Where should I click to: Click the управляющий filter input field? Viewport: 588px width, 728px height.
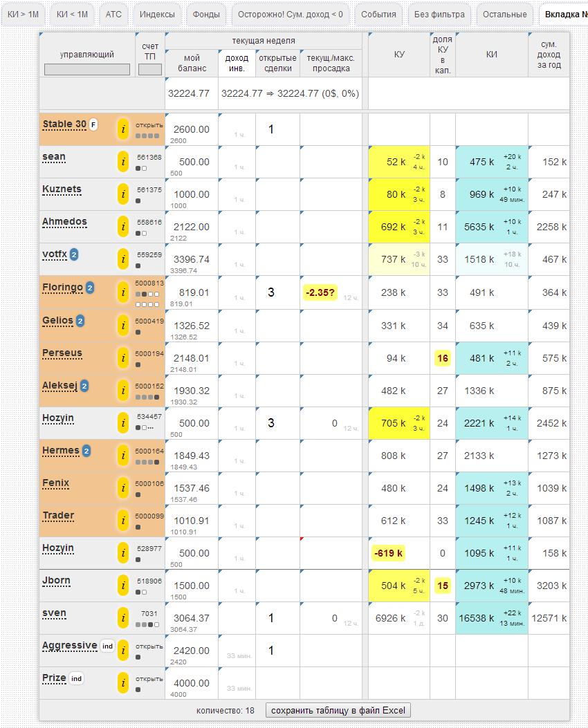point(87,69)
